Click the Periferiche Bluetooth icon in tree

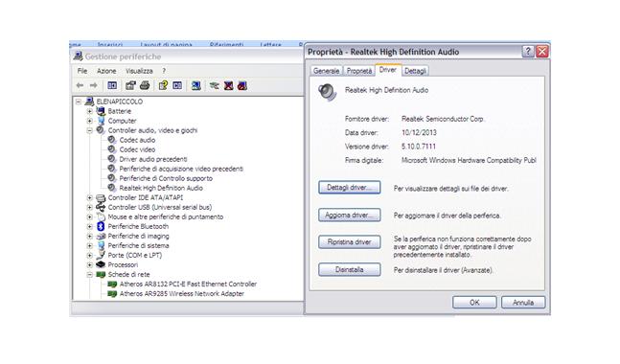(101, 226)
